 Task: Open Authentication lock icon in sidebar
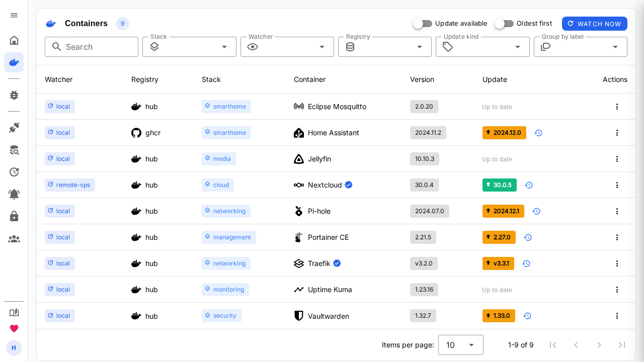point(14,216)
